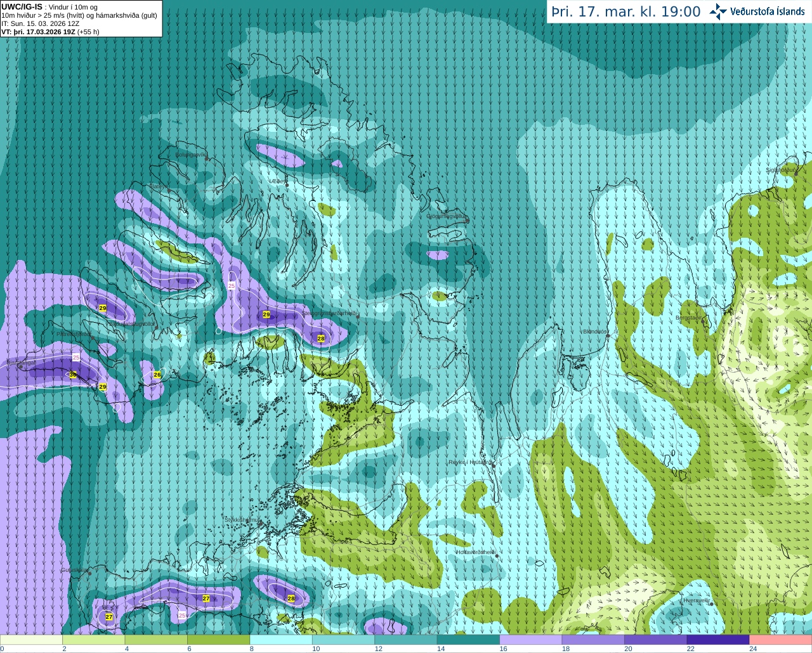Image resolution: width=812 pixels, height=653 pixels.
Task: Click the Bjargtangar station label
Action: tap(21, 363)
